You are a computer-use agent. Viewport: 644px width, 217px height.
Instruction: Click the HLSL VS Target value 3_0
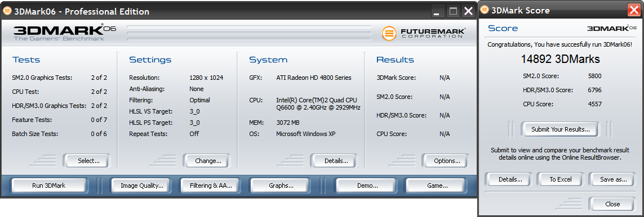tap(195, 111)
